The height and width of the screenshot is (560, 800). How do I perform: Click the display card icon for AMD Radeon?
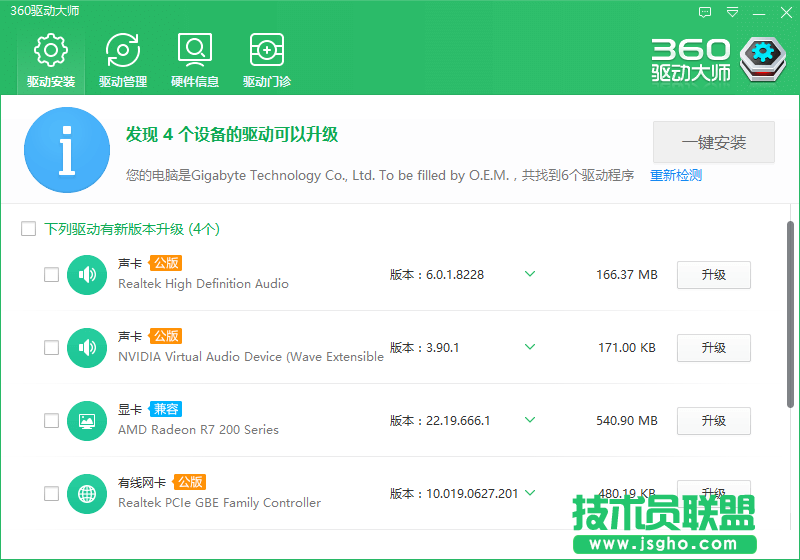click(87, 420)
